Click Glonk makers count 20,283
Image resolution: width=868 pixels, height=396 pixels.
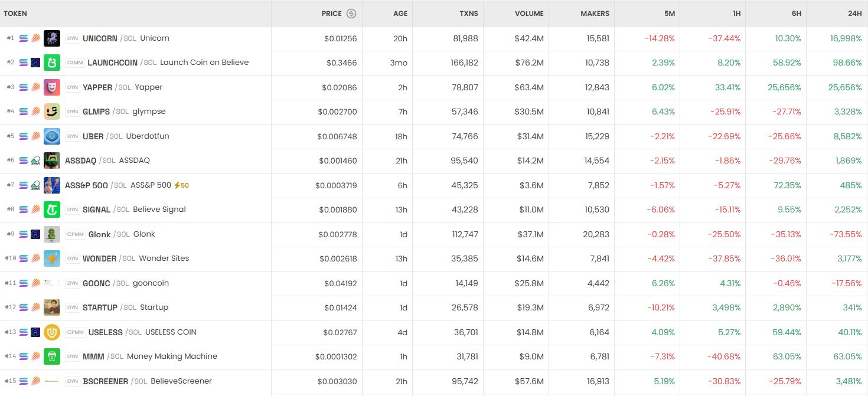[596, 234]
